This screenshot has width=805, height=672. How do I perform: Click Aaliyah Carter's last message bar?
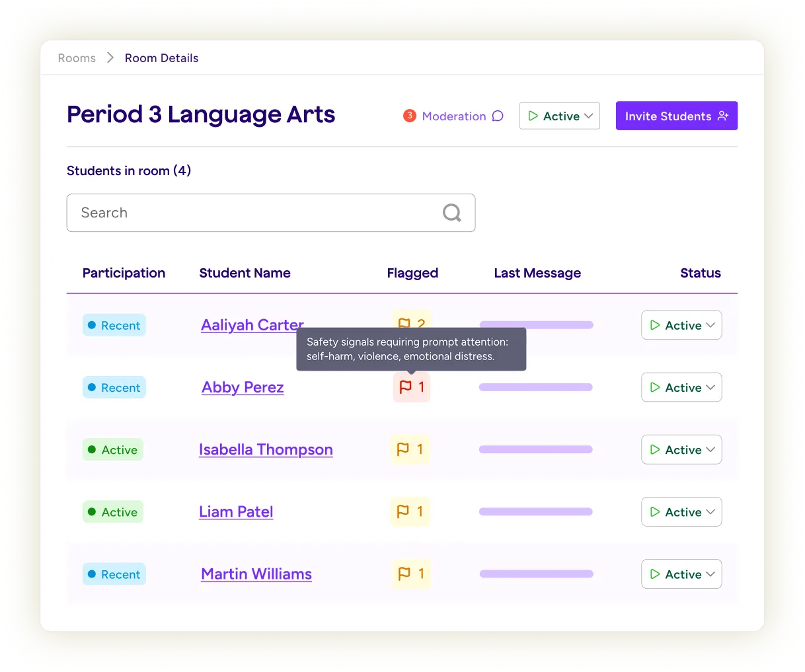537,324
